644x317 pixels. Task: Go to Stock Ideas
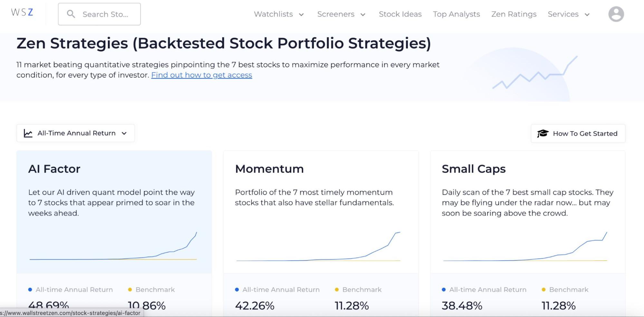400,14
